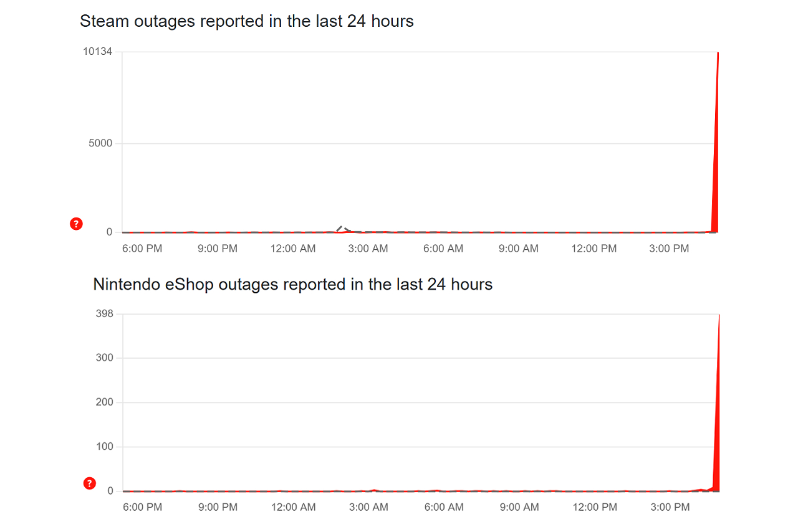The image size is (798, 532).
Task: Click the 398 y-axis label
Action: [105, 313]
